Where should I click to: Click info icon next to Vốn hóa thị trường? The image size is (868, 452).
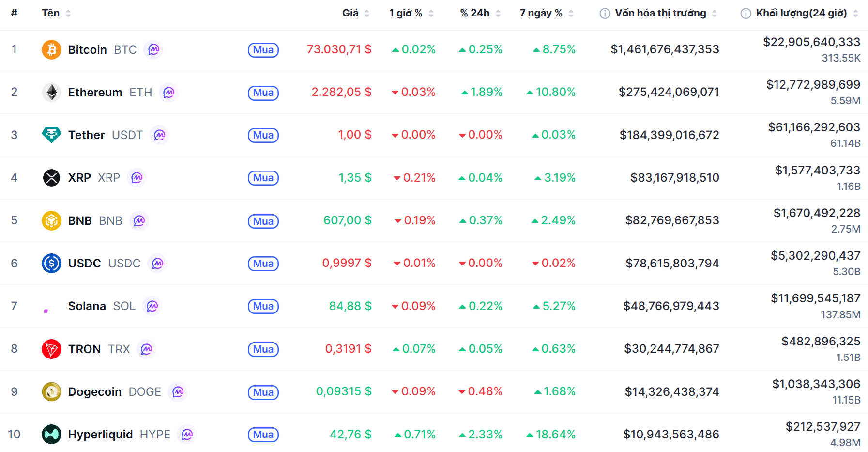pyautogui.click(x=605, y=14)
